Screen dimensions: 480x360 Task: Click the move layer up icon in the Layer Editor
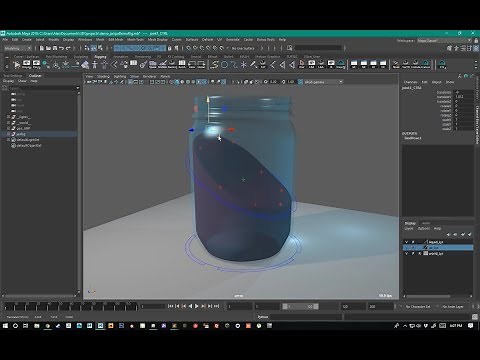tap(448, 234)
